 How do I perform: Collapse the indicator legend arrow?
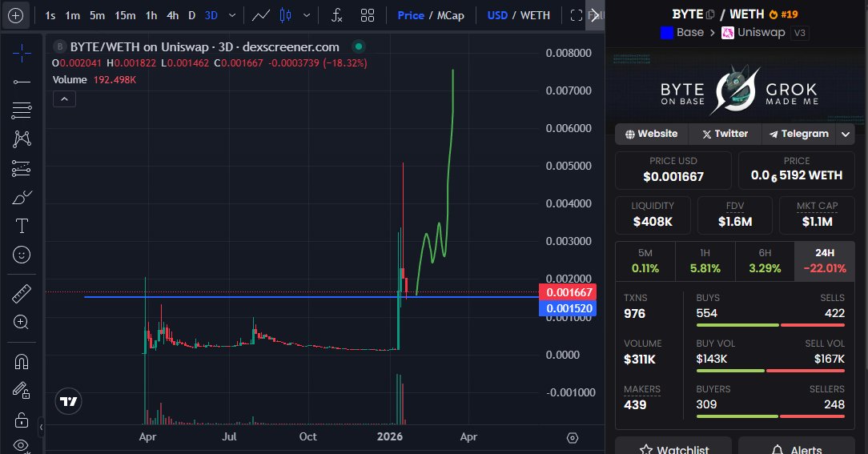click(64, 99)
